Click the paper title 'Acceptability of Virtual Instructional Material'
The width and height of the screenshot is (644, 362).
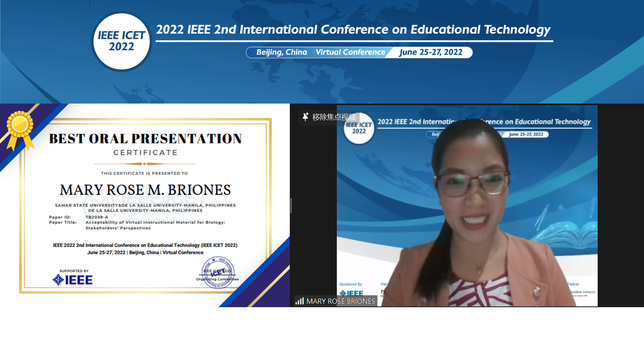[155, 225]
